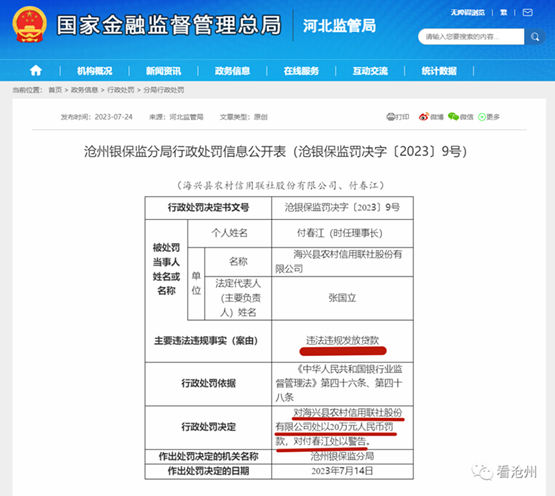This screenshot has height=496, width=555.
Task: Open the 政务信息 menu
Action: tap(232, 71)
